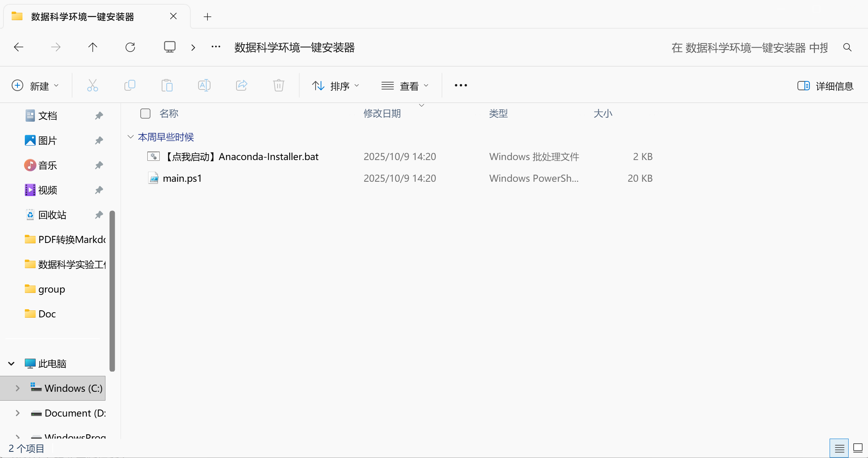
Task: Switch to large thumbnails view icon
Action: tap(858, 448)
